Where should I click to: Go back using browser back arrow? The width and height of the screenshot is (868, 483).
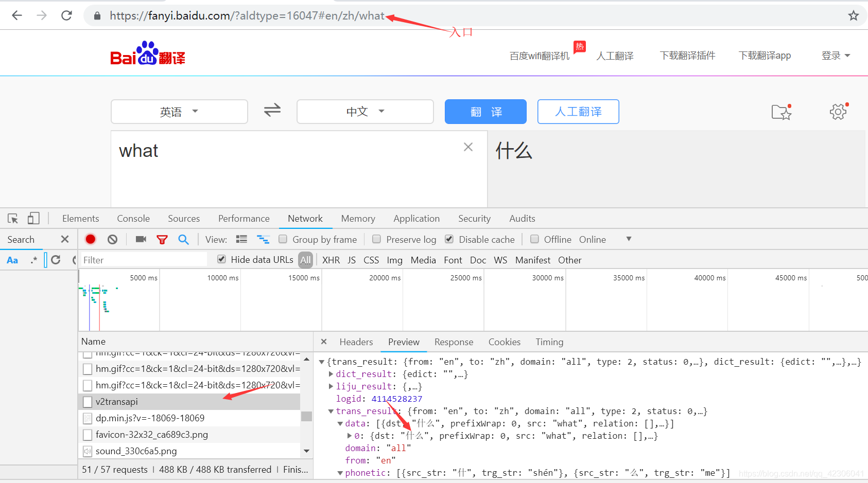(x=17, y=15)
